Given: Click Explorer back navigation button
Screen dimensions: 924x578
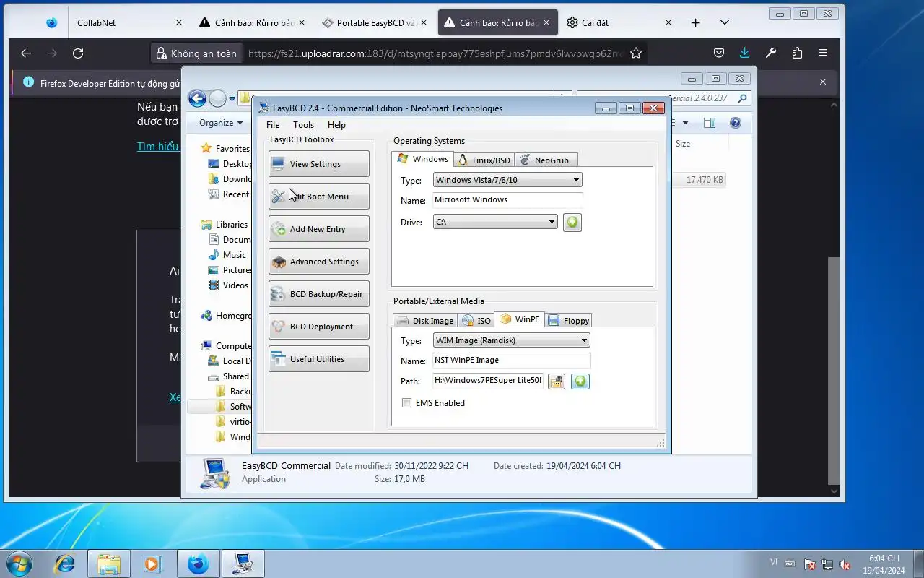Looking at the screenshot, I should pyautogui.click(x=197, y=98).
